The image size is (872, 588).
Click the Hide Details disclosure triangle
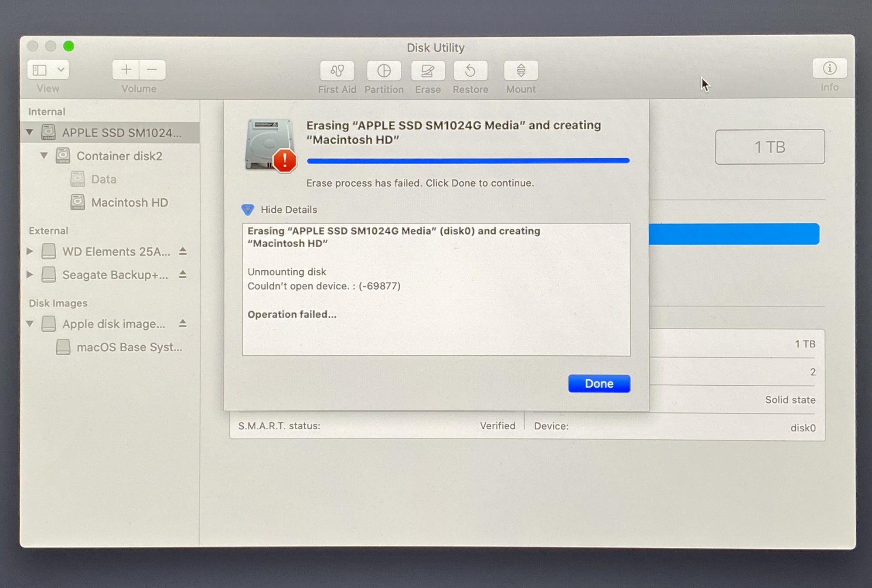[x=248, y=210]
